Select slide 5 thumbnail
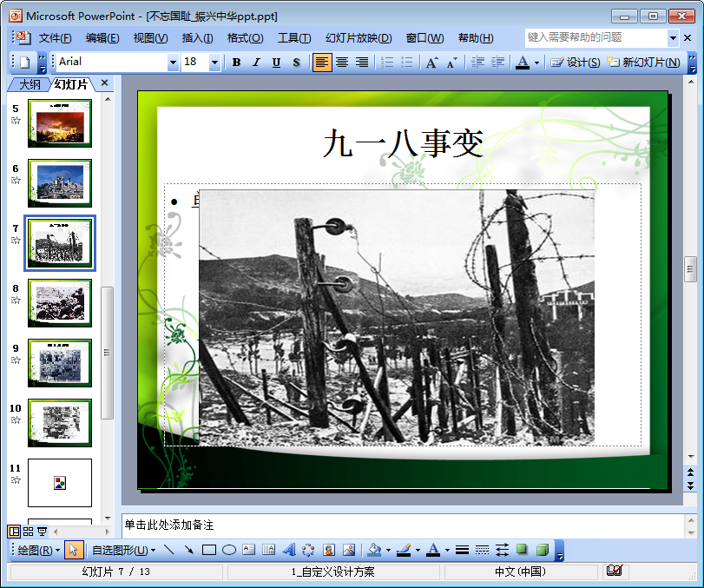This screenshot has height=588, width=704. (60, 123)
